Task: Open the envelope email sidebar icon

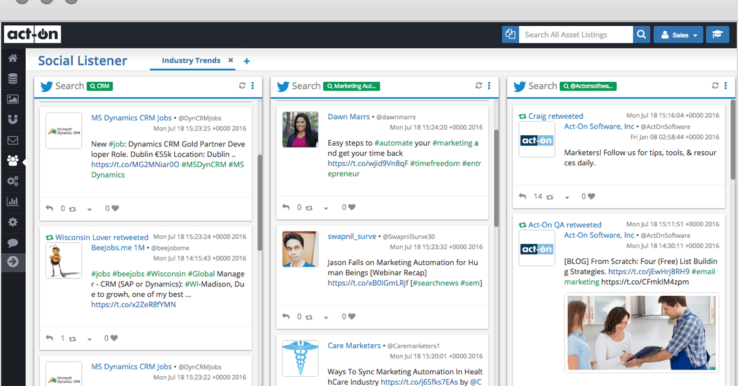Action: [13, 140]
